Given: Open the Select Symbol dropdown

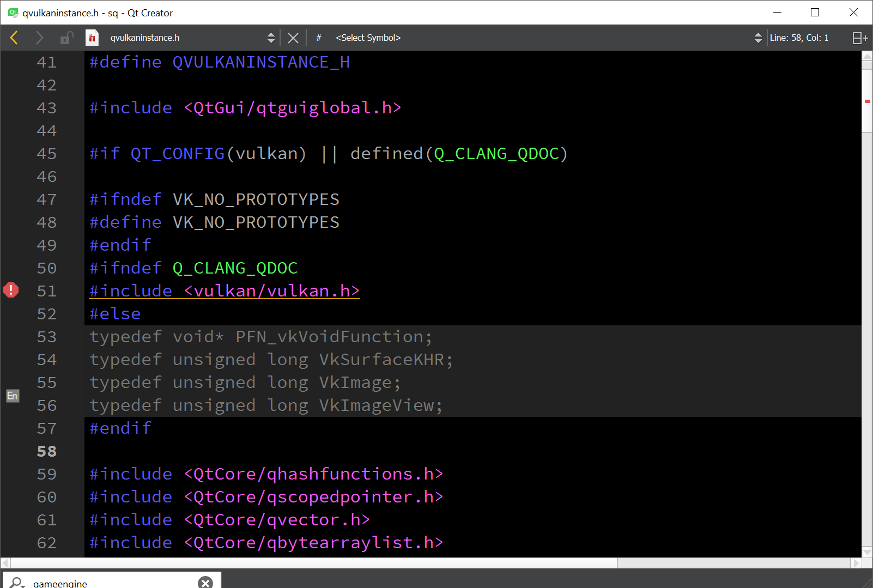Looking at the screenshot, I should click(x=545, y=38).
